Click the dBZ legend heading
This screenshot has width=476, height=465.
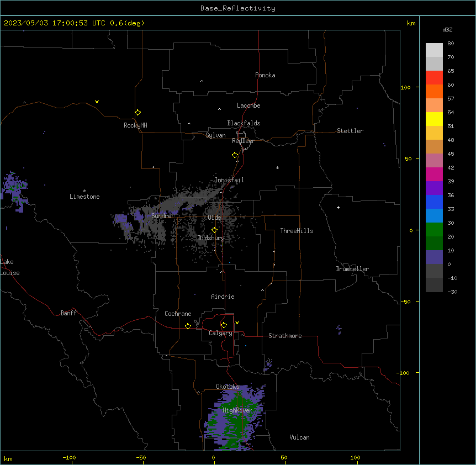tap(447, 29)
